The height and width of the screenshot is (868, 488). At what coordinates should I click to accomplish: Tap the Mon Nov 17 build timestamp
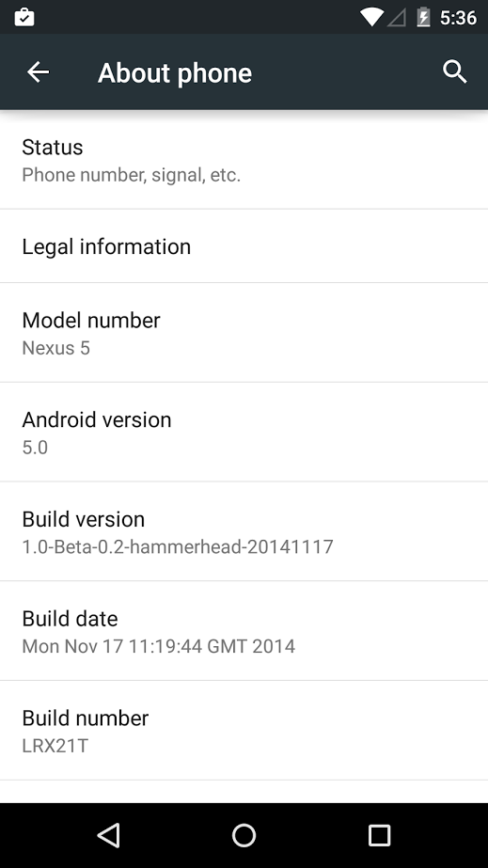pyautogui.click(x=158, y=646)
